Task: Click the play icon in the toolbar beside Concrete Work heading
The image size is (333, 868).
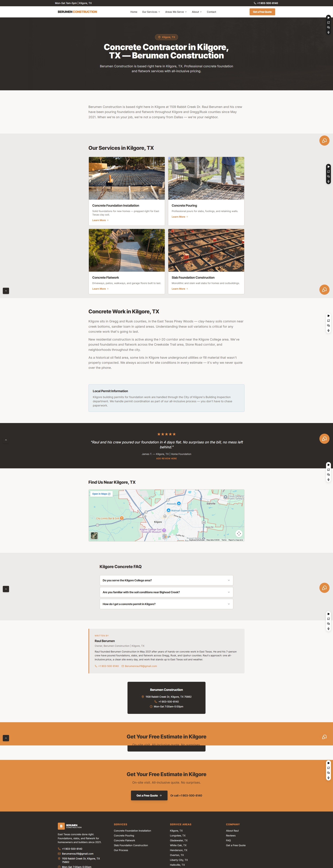Action: pyautogui.click(x=328, y=316)
